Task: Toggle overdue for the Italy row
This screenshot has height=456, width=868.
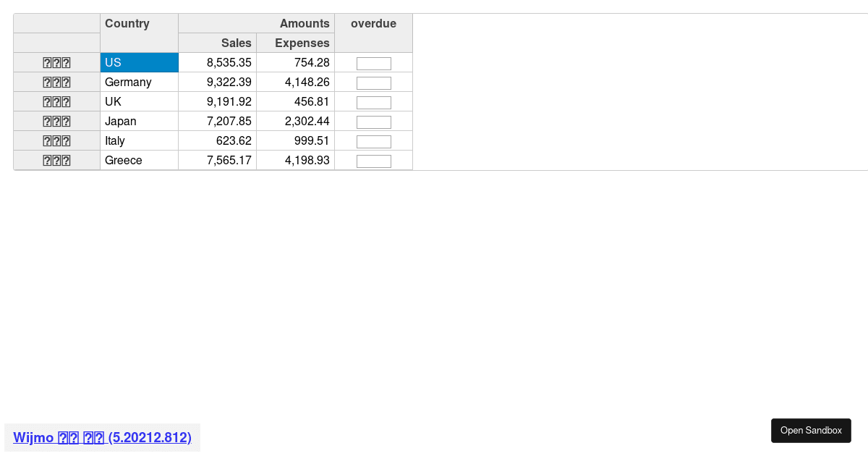Action: 373,142
